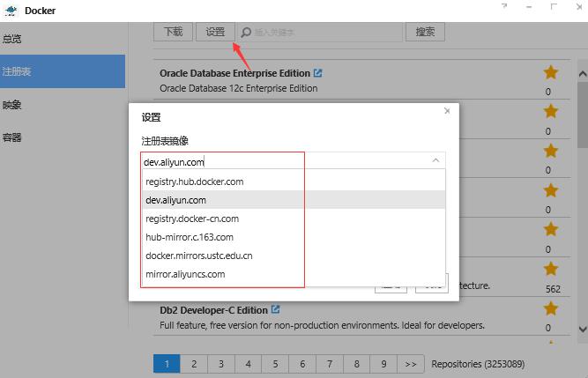The height and width of the screenshot is (378, 588).
Task: Open the Db2 Developer-C Edition external link icon
Action: pyautogui.click(x=275, y=309)
